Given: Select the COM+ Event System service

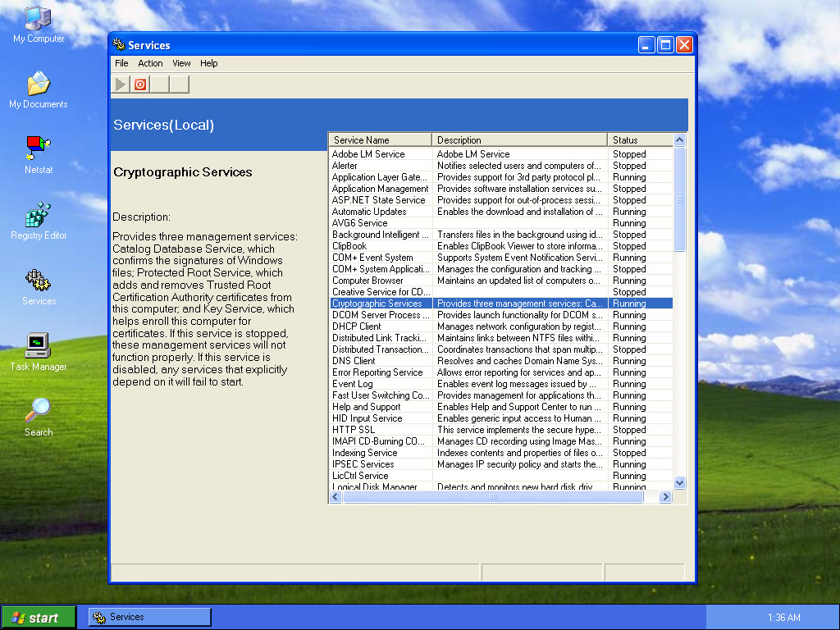Looking at the screenshot, I should point(501,258).
